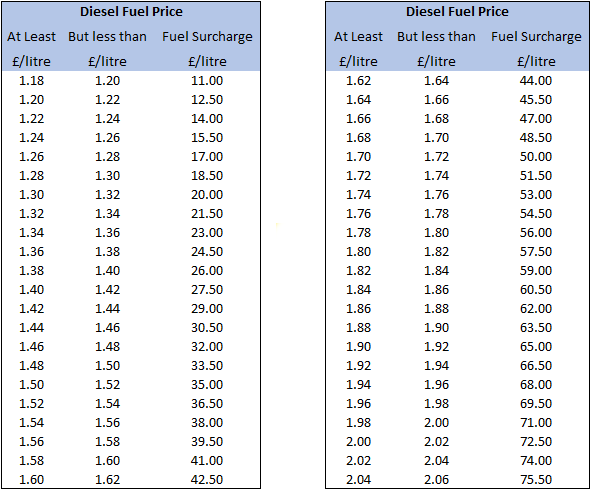Select the 60.50 surcharge cell
Viewport: 592px width, 489px height.
(536, 290)
